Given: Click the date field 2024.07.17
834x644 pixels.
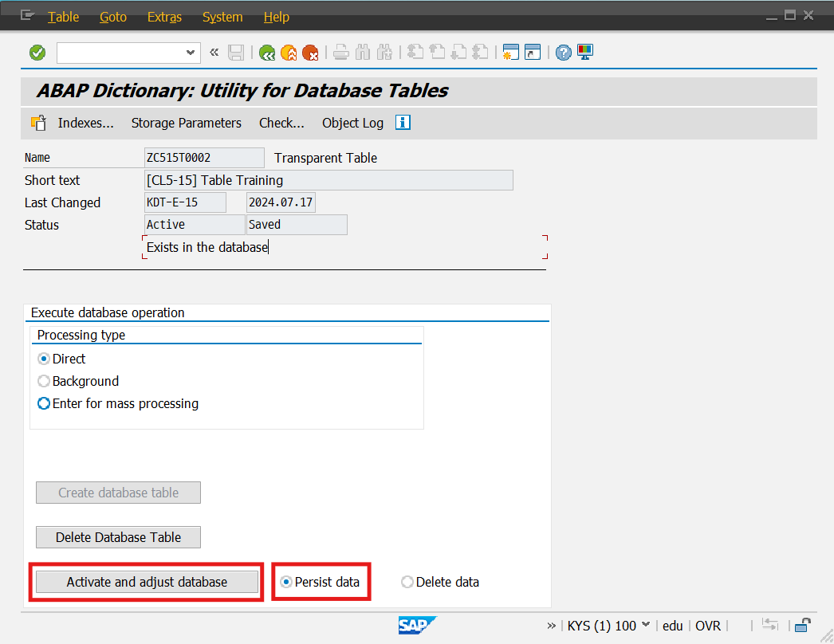Looking at the screenshot, I should pyautogui.click(x=281, y=202).
